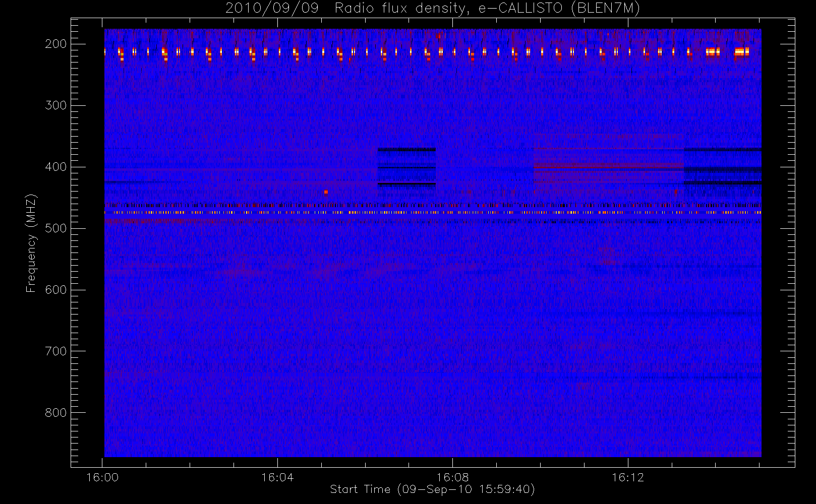Click the 16:04 time axis label

(x=277, y=477)
